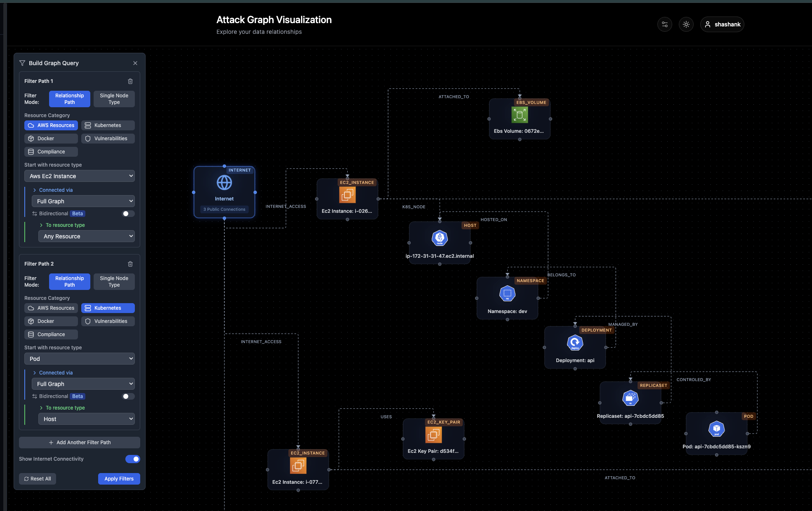
Task: Click Add Another Filter Path button
Action: tap(80, 443)
